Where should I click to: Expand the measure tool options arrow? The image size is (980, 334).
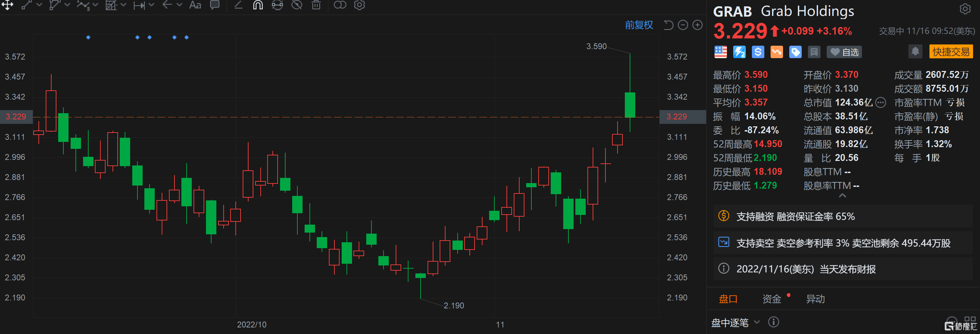pos(151,5)
